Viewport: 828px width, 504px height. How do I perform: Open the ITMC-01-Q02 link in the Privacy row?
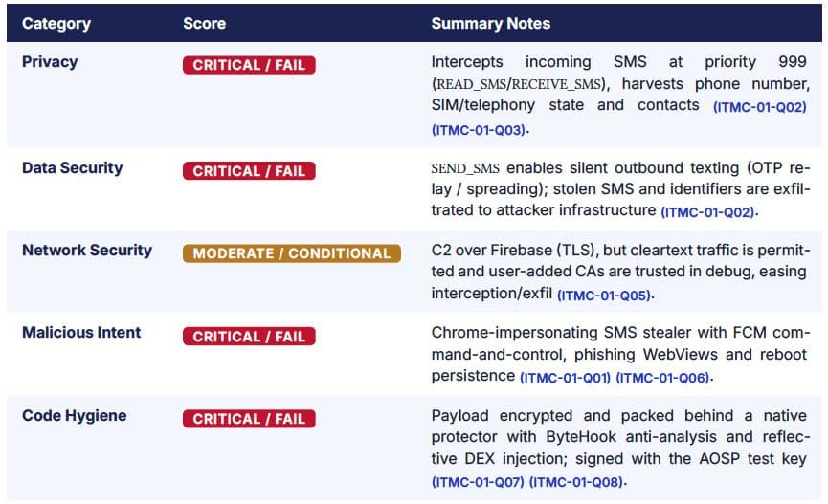760,107
